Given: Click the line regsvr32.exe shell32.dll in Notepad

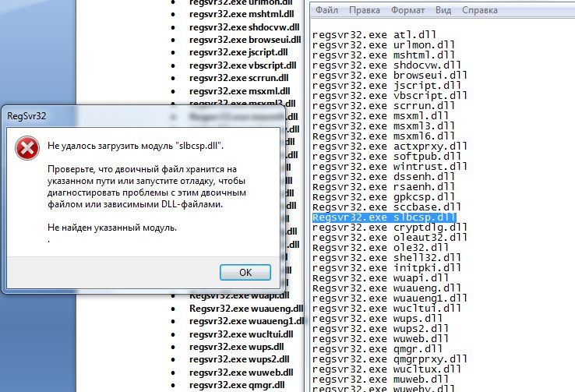Looking at the screenshot, I should point(386,258).
